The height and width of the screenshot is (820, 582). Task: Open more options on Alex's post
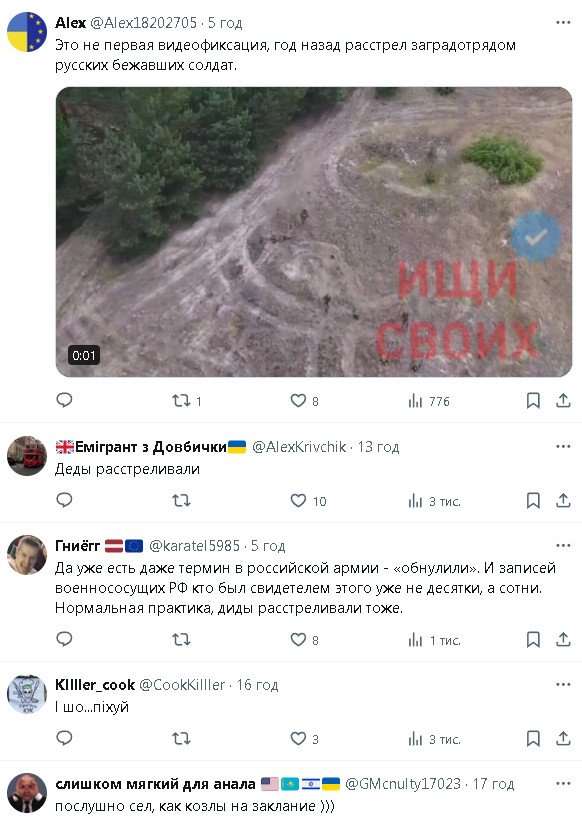pos(563,22)
